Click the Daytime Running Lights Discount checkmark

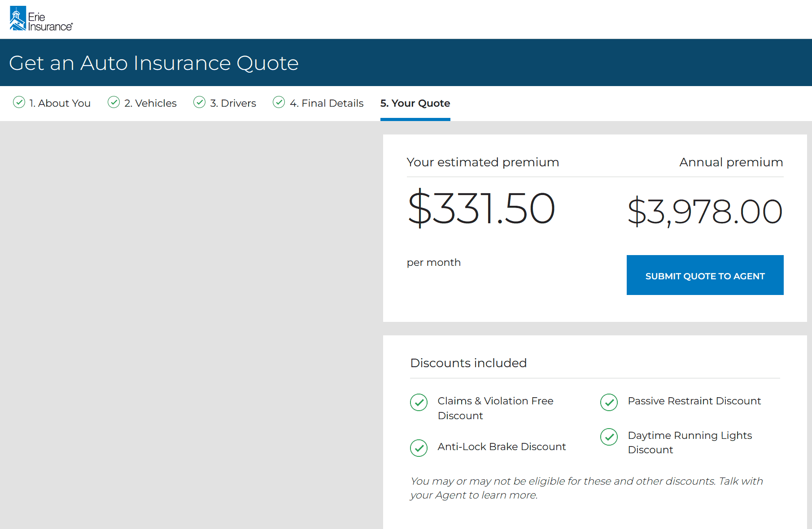click(609, 437)
